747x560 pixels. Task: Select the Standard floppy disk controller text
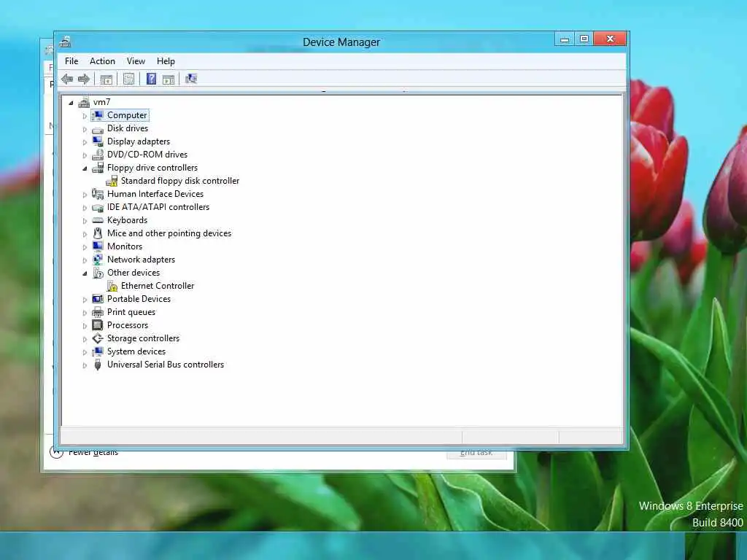pyautogui.click(x=180, y=181)
